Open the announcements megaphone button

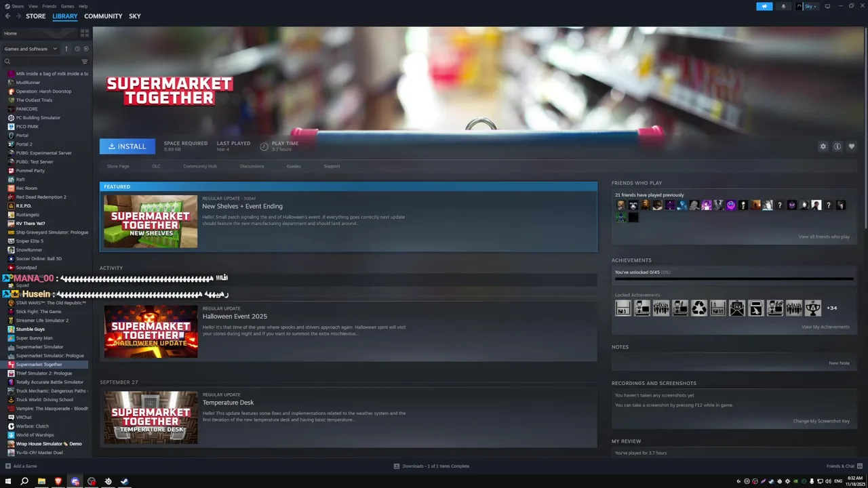(764, 6)
